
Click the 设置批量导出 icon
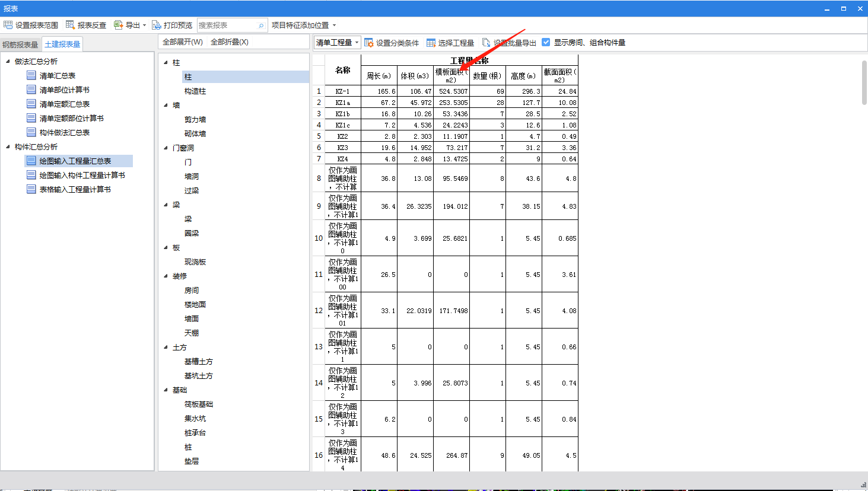tap(487, 43)
